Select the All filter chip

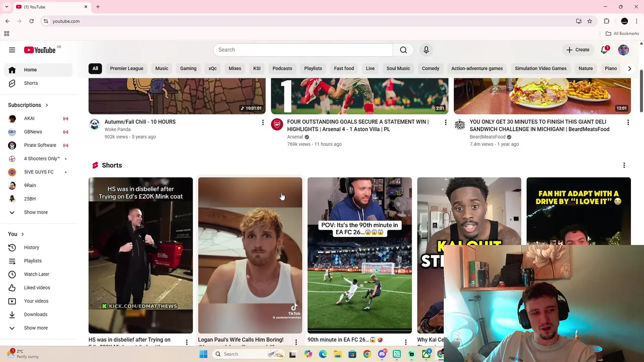point(95,68)
